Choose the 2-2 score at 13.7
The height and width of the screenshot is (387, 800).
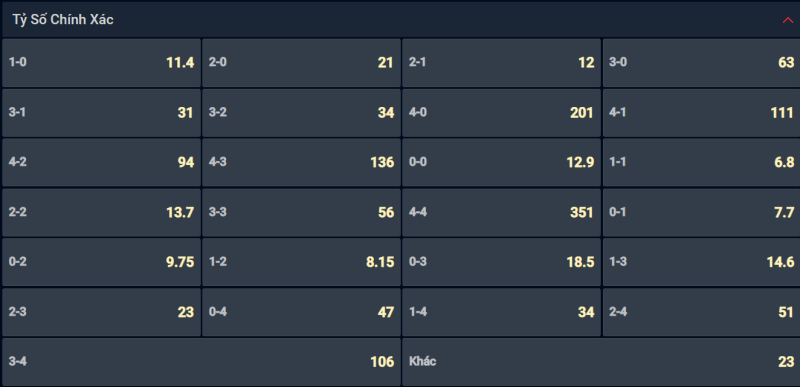[102, 212]
